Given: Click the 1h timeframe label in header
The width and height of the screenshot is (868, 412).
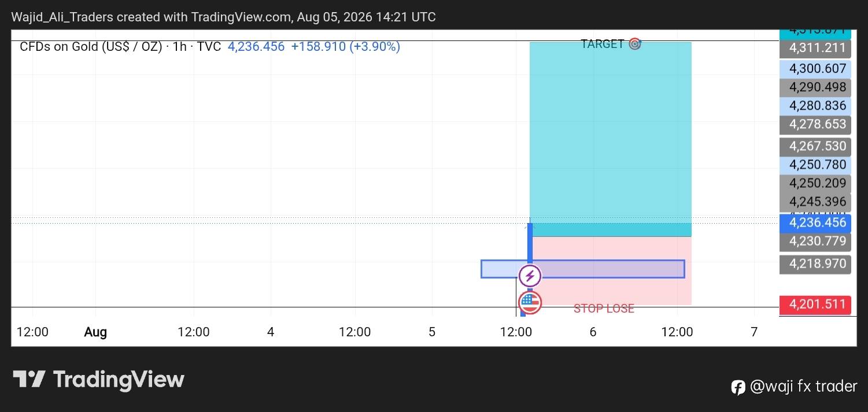Looking at the screenshot, I should click(x=180, y=47).
